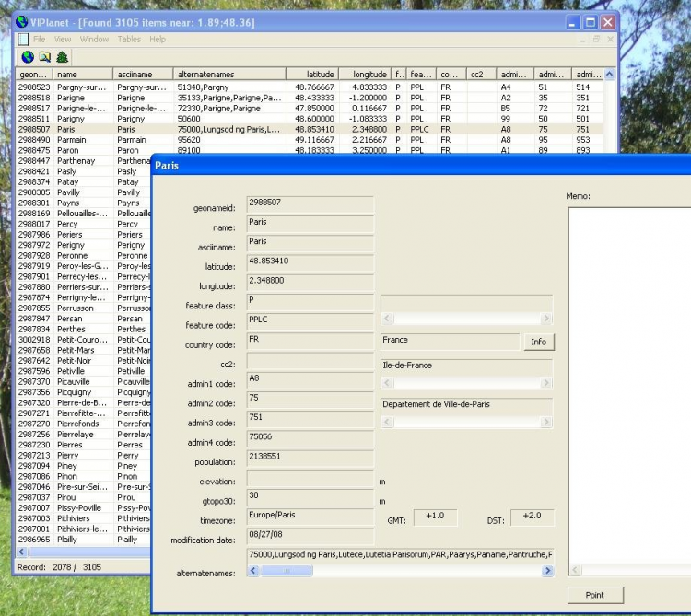The height and width of the screenshot is (616, 691).
Task: Click the map search icon in toolbar
Action: (45, 57)
